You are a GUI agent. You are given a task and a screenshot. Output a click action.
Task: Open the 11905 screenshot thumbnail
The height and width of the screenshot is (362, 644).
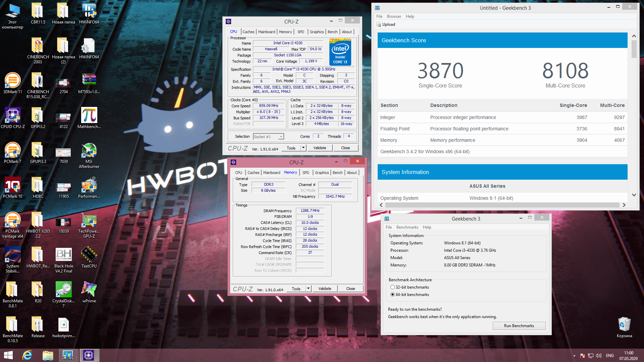[x=63, y=188]
